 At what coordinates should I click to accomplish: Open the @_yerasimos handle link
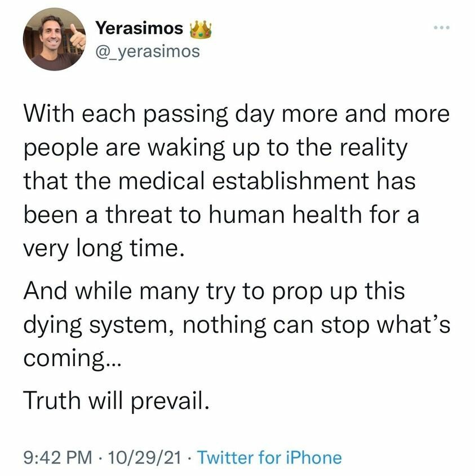click(148, 52)
